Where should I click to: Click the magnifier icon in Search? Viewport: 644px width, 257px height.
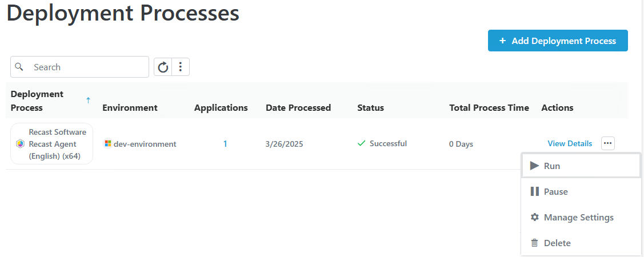click(x=19, y=67)
